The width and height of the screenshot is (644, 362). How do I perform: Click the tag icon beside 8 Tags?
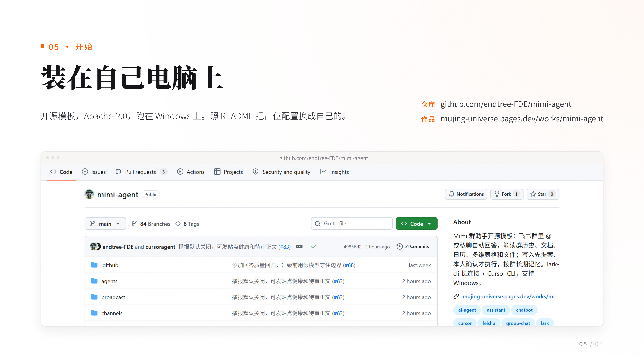[x=178, y=224]
